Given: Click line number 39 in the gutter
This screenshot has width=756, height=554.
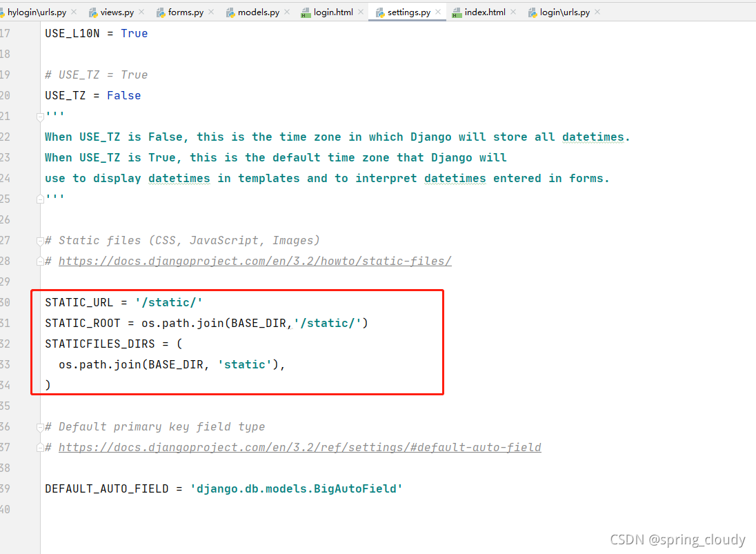Looking at the screenshot, I should pyautogui.click(x=6, y=489).
